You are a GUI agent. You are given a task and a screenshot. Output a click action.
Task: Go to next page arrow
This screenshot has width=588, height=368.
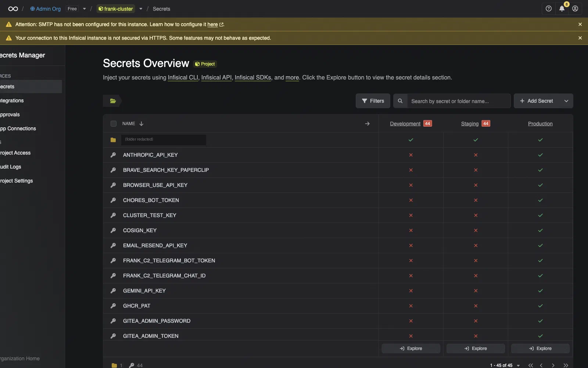pyautogui.click(x=553, y=365)
